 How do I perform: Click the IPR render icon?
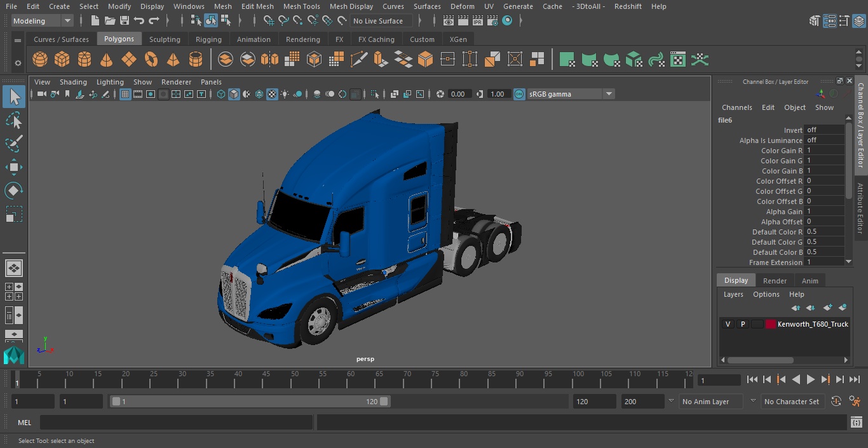[477, 21]
